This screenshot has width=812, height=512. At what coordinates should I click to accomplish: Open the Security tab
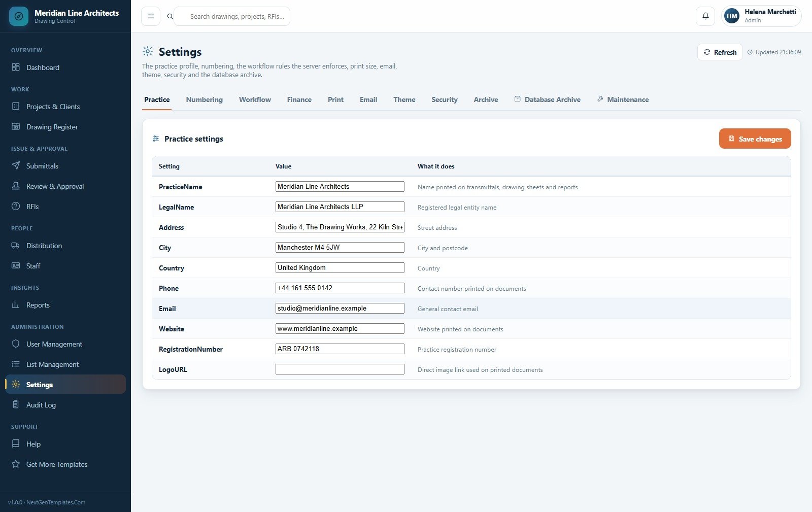444,99
